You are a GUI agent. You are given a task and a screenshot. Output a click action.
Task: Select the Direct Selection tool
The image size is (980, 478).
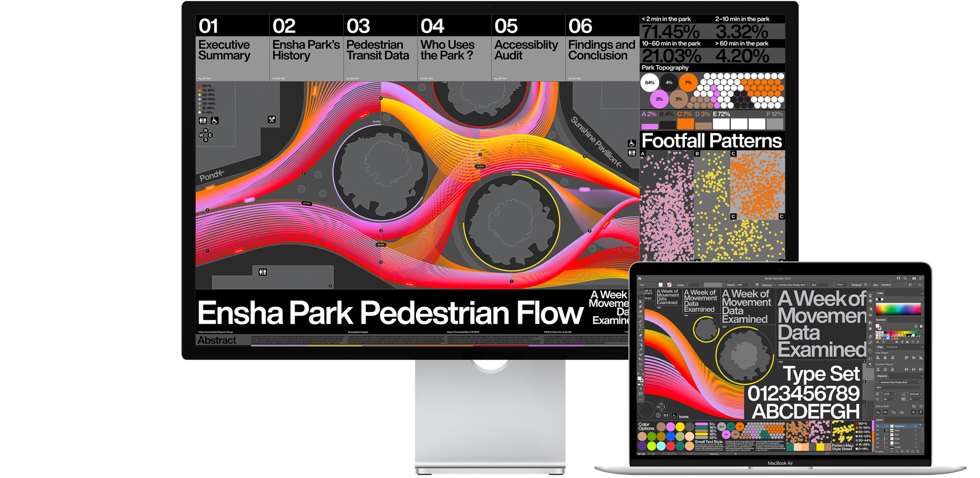pyautogui.click(x=640, y=302)
